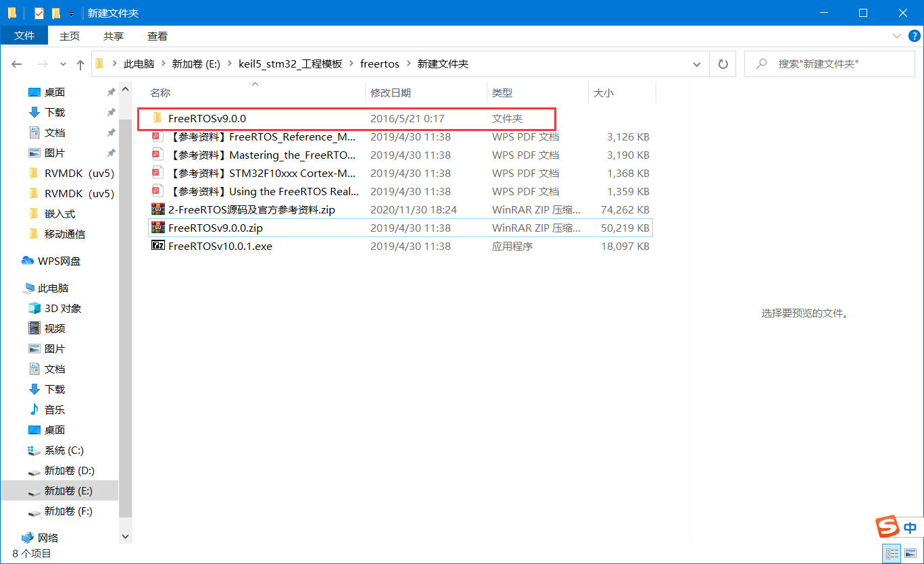Screen dimensions: 924x564
Task: Expand the chevron after 此电脑 breadcrumb
Action: coord(163,64)
